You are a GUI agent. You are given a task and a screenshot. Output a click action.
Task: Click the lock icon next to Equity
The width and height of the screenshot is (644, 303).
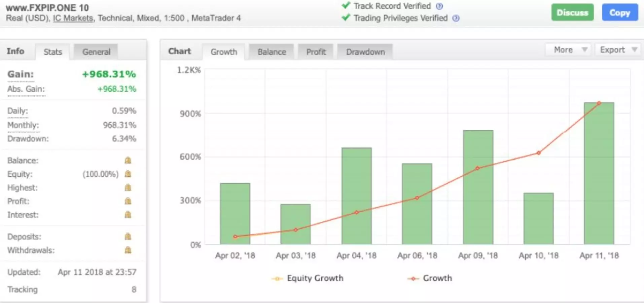click(x=128, y=174)
